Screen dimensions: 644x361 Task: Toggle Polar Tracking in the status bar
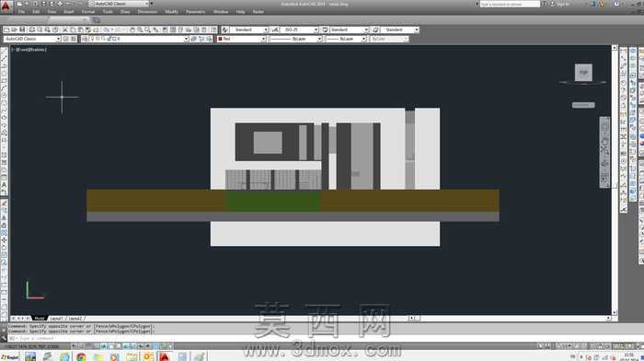tap(103, 346)
